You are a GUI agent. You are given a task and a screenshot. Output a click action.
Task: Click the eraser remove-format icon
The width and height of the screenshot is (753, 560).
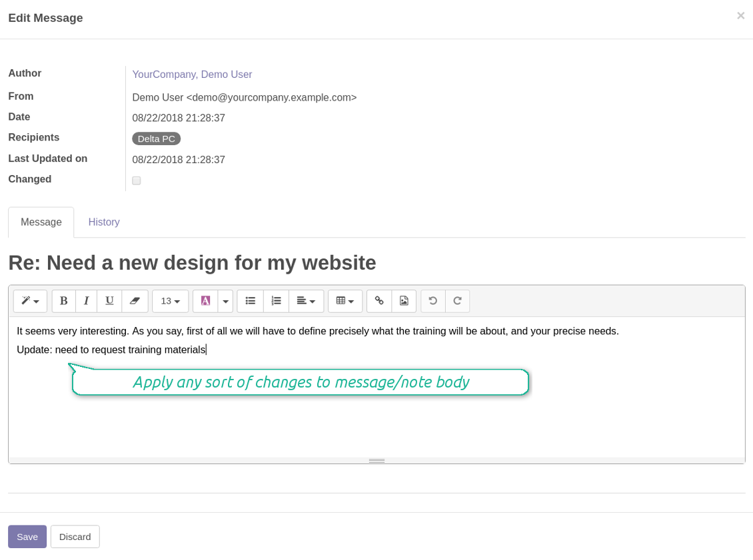coord(135,301)
